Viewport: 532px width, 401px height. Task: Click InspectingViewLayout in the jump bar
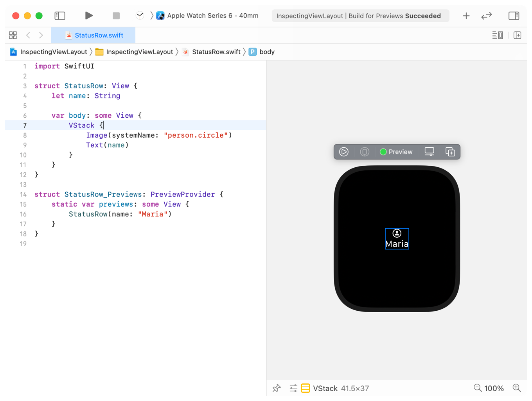click(x=53, y=52)
